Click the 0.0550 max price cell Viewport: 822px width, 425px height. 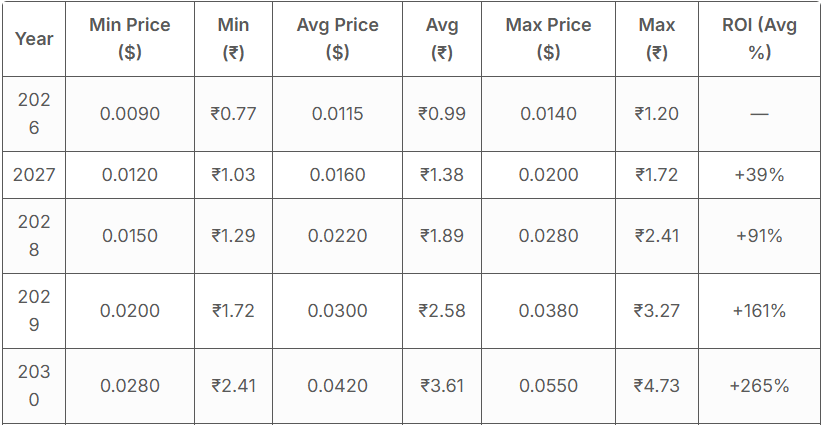click(548, 385)
